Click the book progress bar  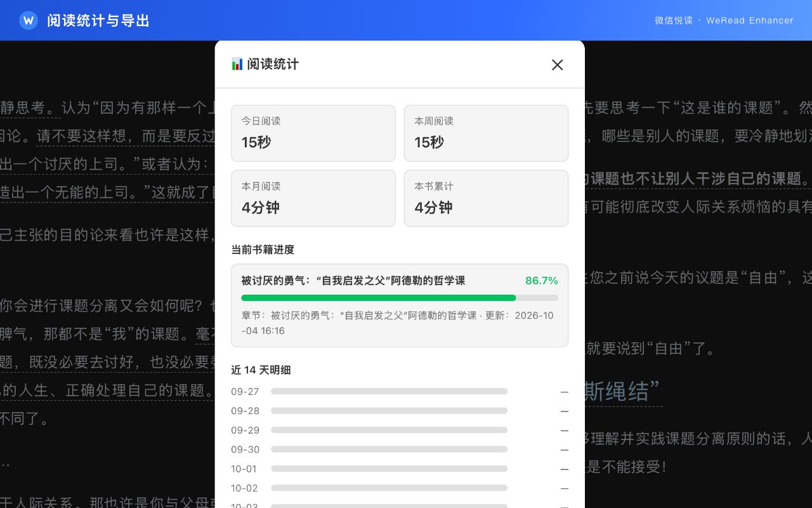(400, 298)
